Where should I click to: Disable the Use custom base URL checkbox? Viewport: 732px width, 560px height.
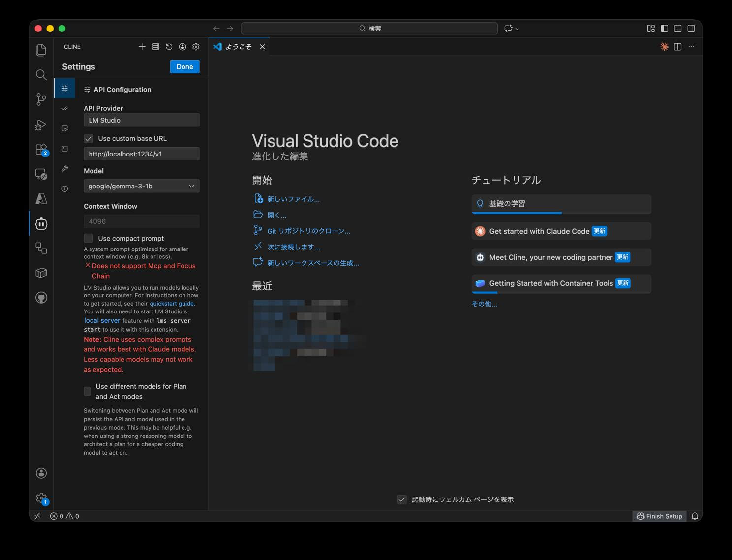pos(89,139)
